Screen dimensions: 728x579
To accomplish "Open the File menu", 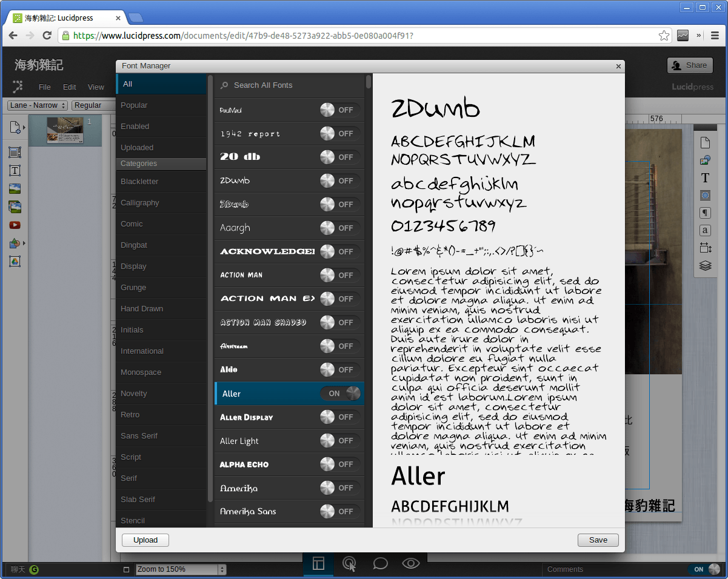I will point(45,87).
